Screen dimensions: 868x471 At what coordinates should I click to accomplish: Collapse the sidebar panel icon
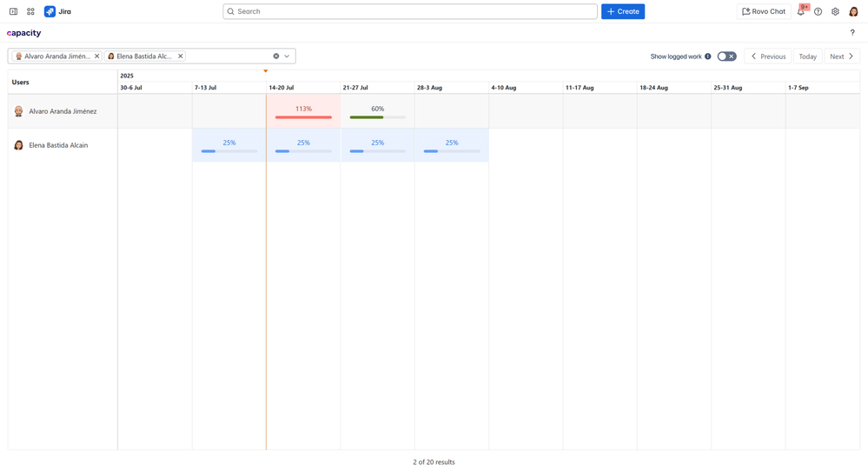click(x=13, y=11)
